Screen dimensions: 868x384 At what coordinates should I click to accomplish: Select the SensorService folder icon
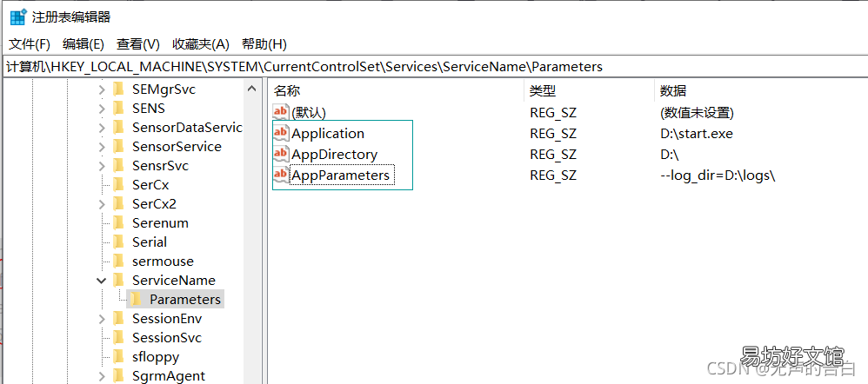(x=118, y=147)
